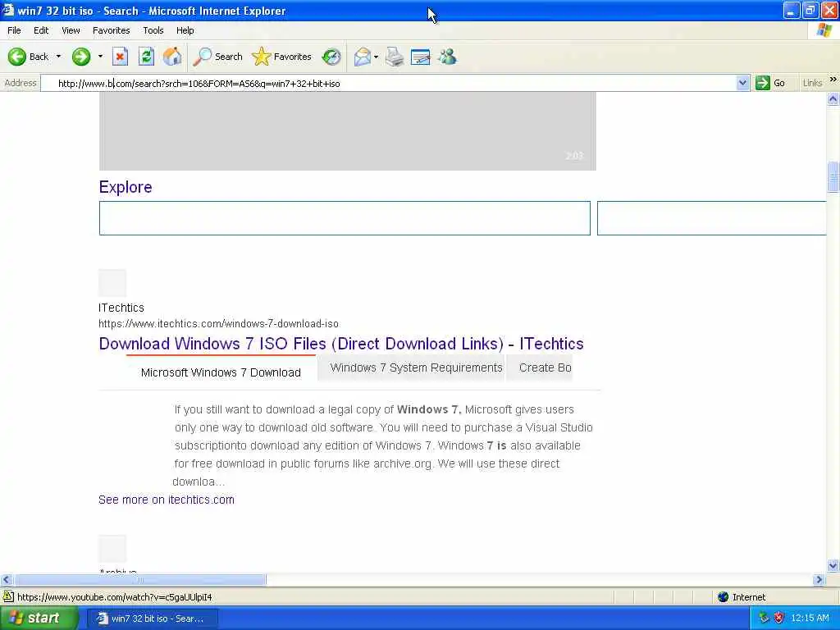This screenshot has height=630, width=840.
Task: Open the Messenger people icon
Action: [x=447, y=57]
